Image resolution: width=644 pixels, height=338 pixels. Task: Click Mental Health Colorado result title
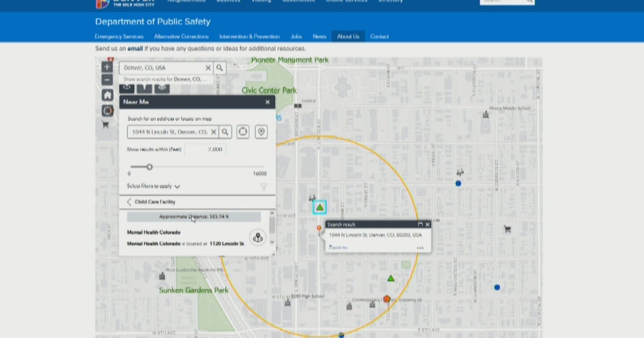(153, 232)
